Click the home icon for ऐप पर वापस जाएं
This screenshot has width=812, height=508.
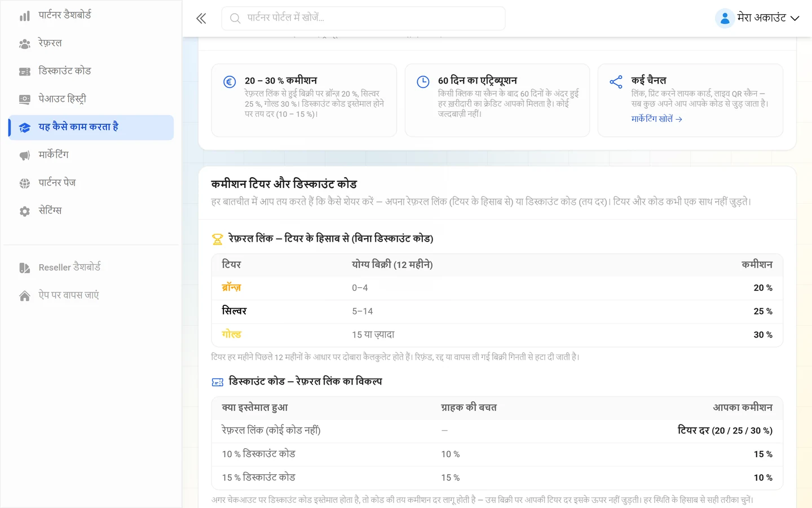click(x=25, y=296)
